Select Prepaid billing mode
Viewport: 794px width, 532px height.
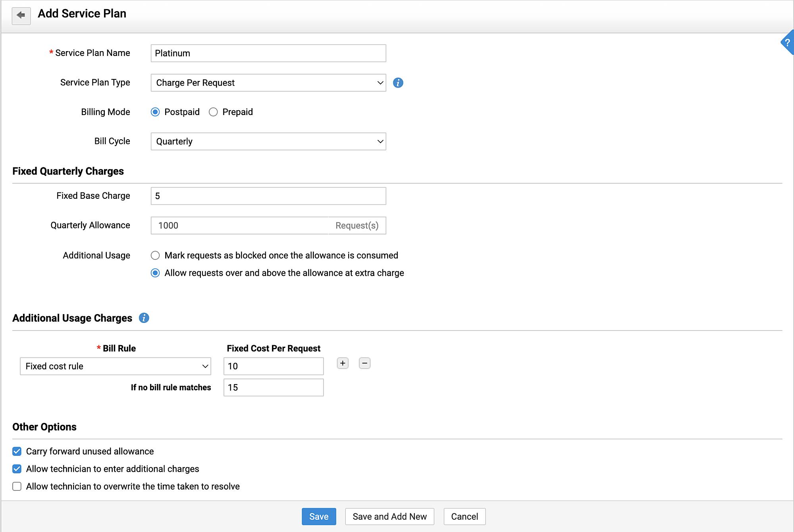point(213,112)
